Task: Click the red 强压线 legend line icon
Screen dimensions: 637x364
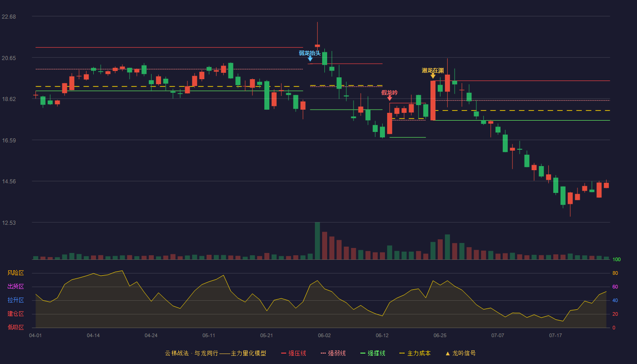Action: pyautogui.click(x=284, y=353)
